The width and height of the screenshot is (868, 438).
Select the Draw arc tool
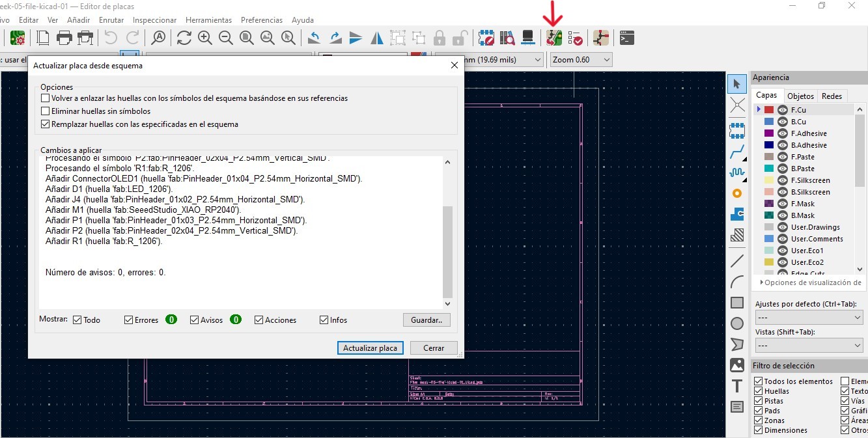[x=737, y=282]
